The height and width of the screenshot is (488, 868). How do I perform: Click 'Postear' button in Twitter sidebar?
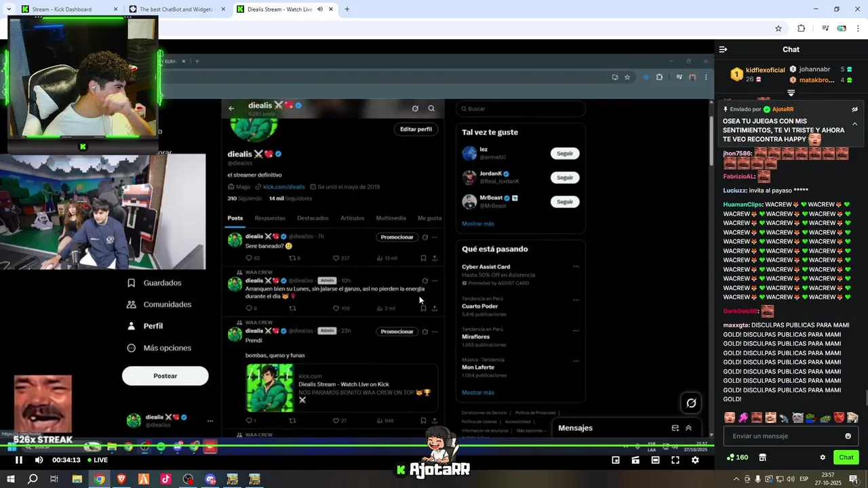tap(165, 376)
